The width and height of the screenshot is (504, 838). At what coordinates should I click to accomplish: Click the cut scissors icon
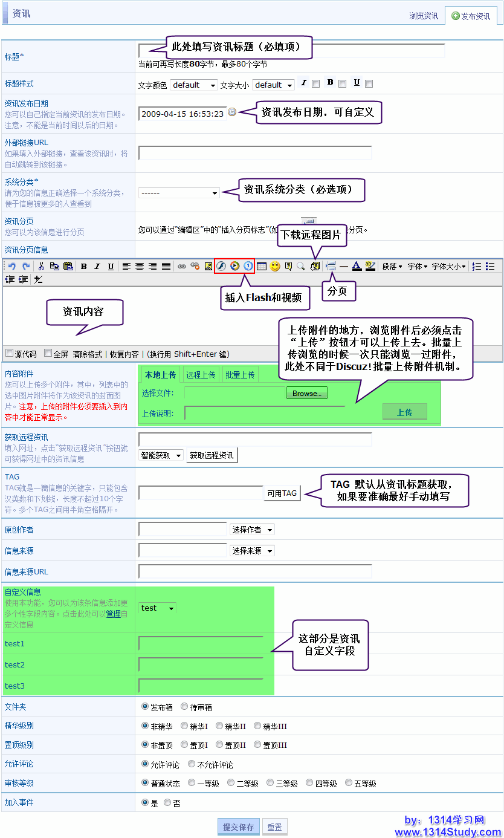coord(41,266)
